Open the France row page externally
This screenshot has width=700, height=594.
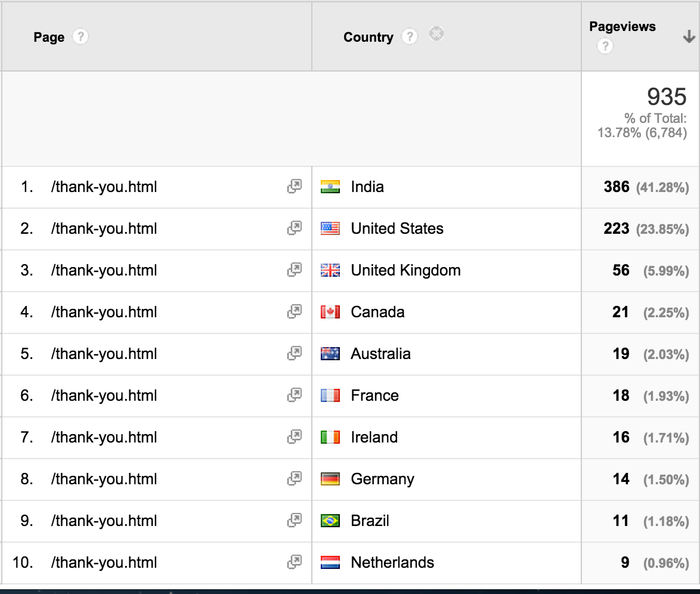(294, 395)
